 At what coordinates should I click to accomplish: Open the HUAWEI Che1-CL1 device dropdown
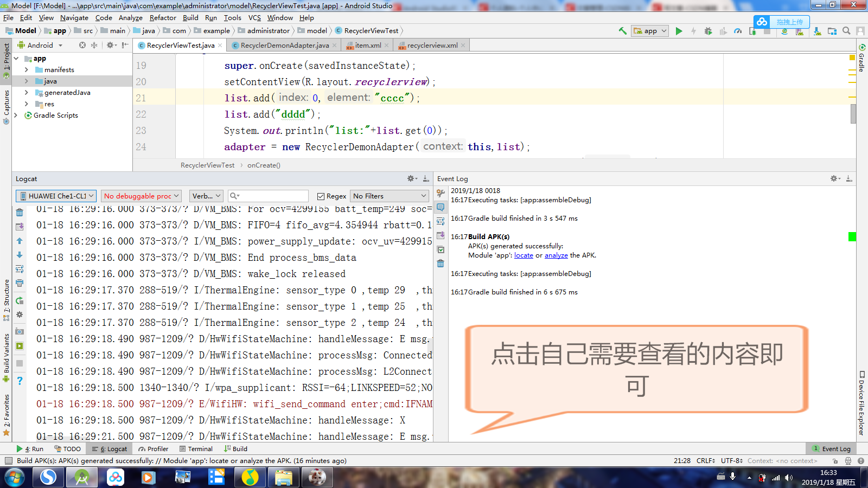55,196
